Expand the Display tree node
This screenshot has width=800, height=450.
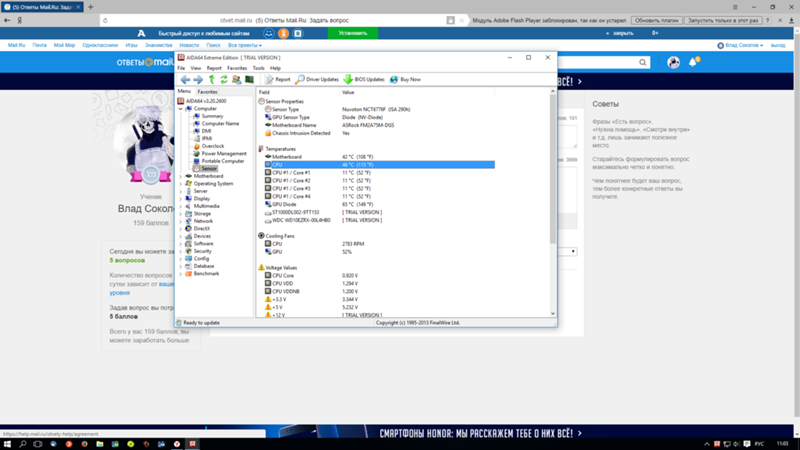(181, 198)
